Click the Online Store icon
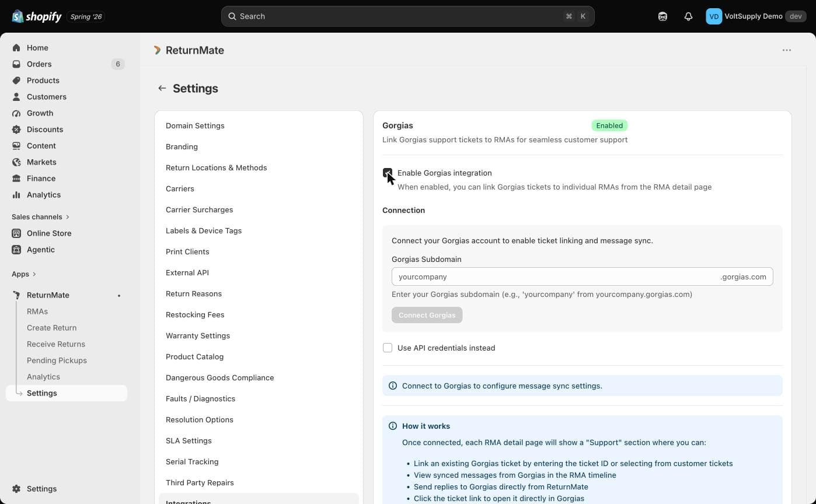816x504 pixels. (16, 233)
